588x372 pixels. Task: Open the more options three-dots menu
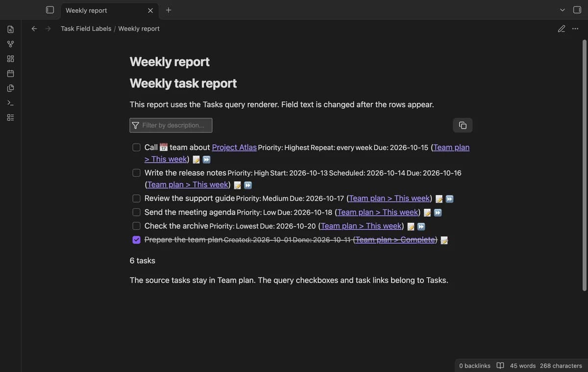[x=575, y=28]
